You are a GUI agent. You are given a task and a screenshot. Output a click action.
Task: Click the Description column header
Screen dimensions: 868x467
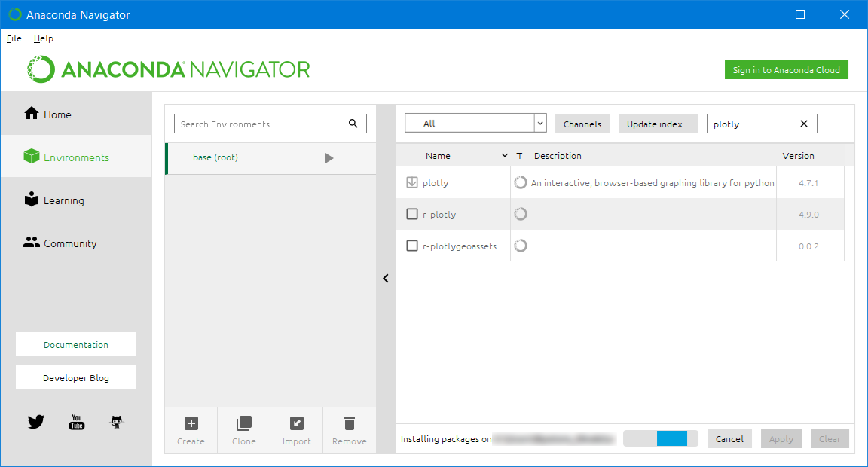tap(558, 155)
